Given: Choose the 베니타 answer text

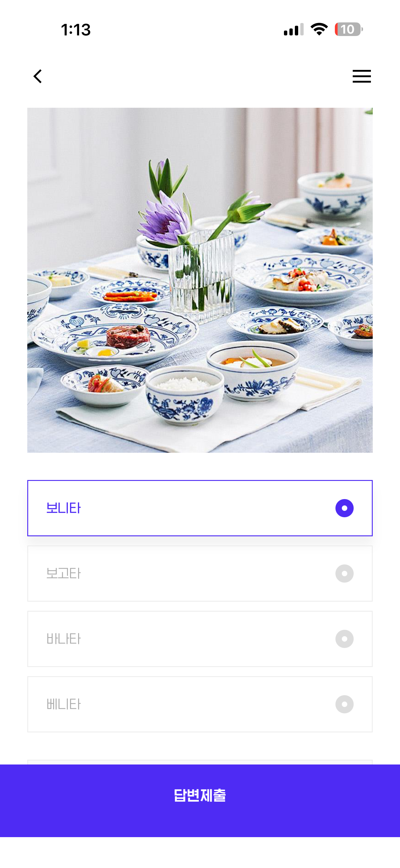Looking at the screenshot, I should click(x=63, y=704).
